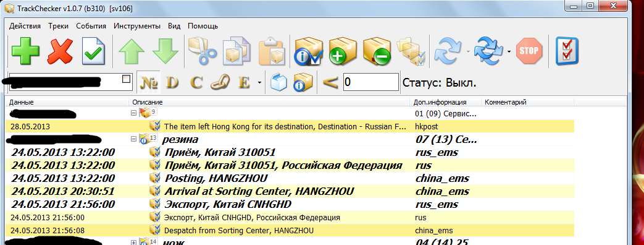
Task: Move track up with green up arrow
Action: click(131, 51)
